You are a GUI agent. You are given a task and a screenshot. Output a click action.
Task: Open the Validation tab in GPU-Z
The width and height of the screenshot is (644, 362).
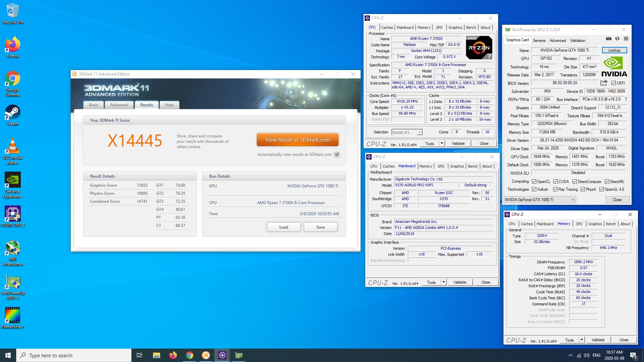(578, 40)
